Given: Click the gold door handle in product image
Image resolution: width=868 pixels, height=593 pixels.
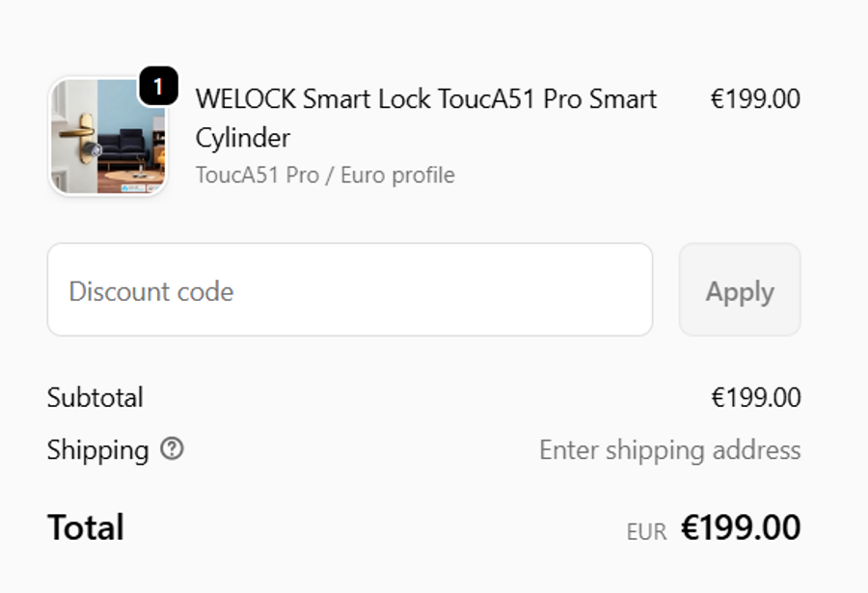Looking at the screenshot, I should click(x=75, y=131).
